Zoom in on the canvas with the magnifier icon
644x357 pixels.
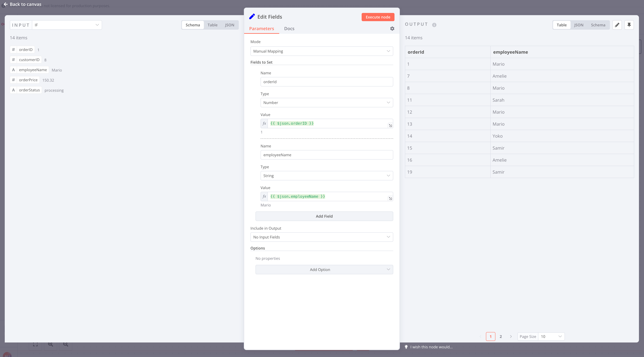point(50,345)
